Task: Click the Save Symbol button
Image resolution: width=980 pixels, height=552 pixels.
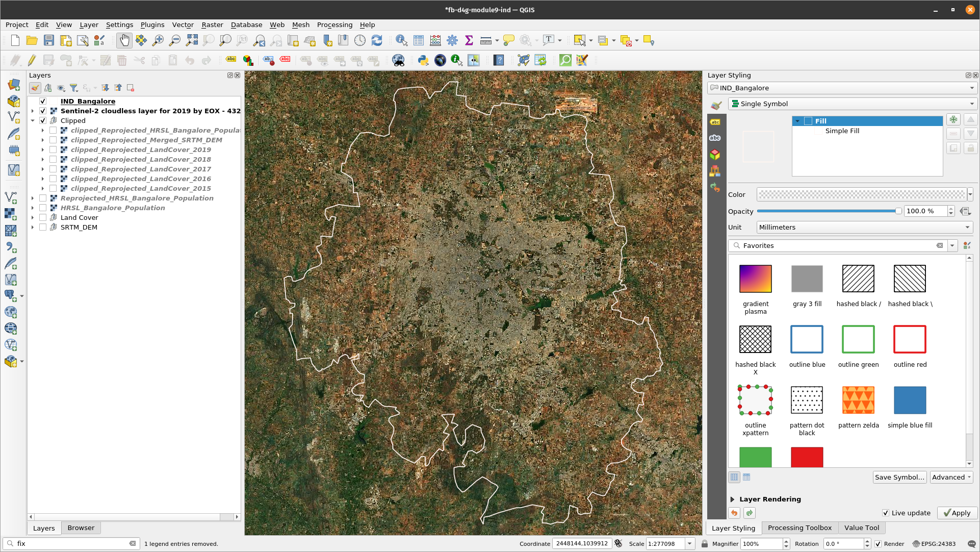Action: tap(900, 478)
